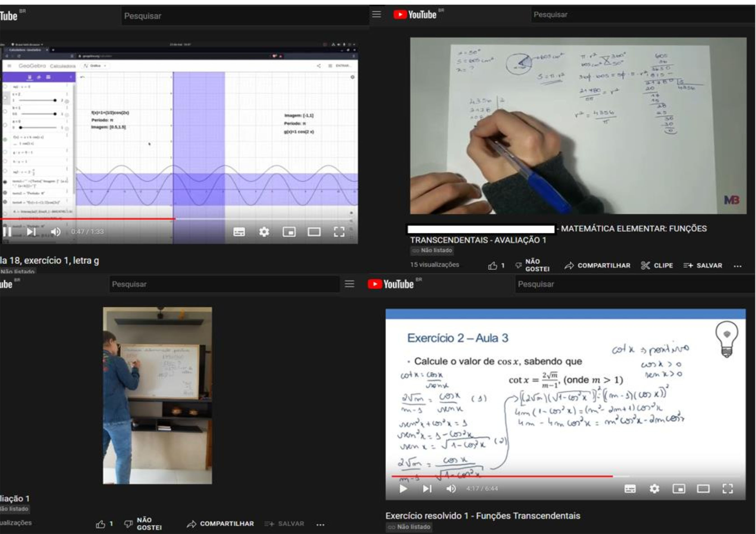The width and height of the screenshot is (756, 534).
Task: Skip to next video in top-left player
Action: point(31,232)
